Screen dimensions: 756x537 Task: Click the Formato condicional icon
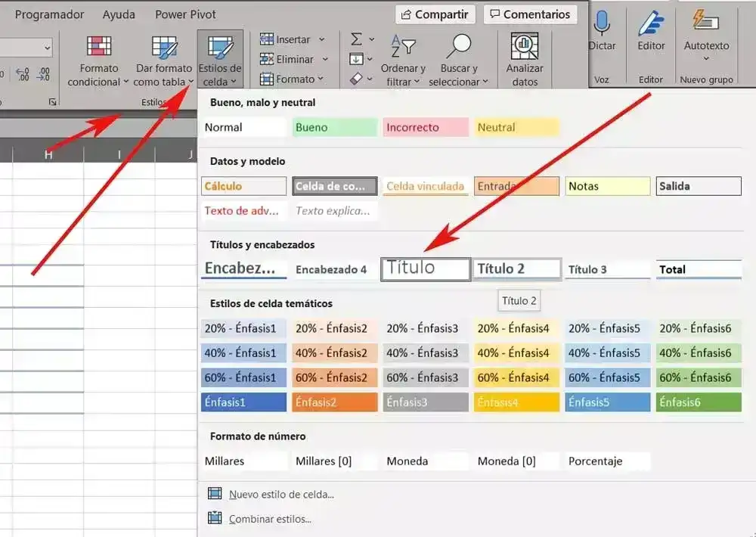coord(99,48)
